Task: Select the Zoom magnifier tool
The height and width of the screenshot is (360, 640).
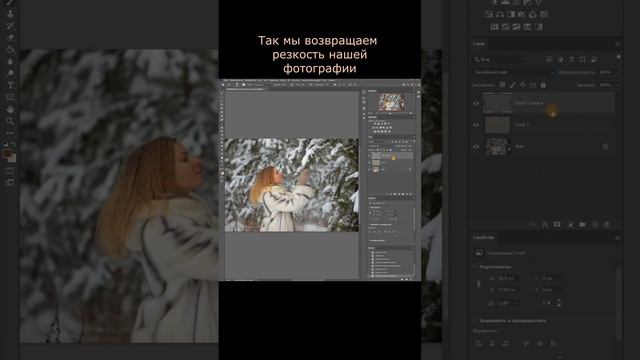Action: coord(10,121)
